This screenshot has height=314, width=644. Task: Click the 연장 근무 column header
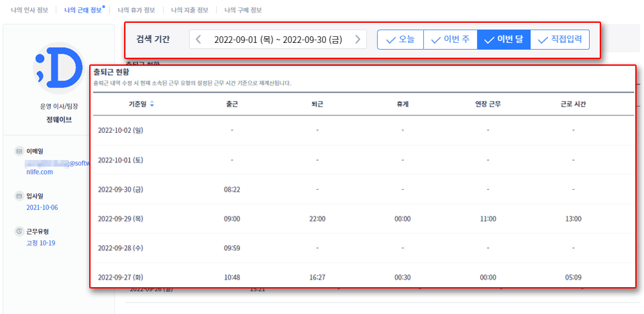[488, 104]
